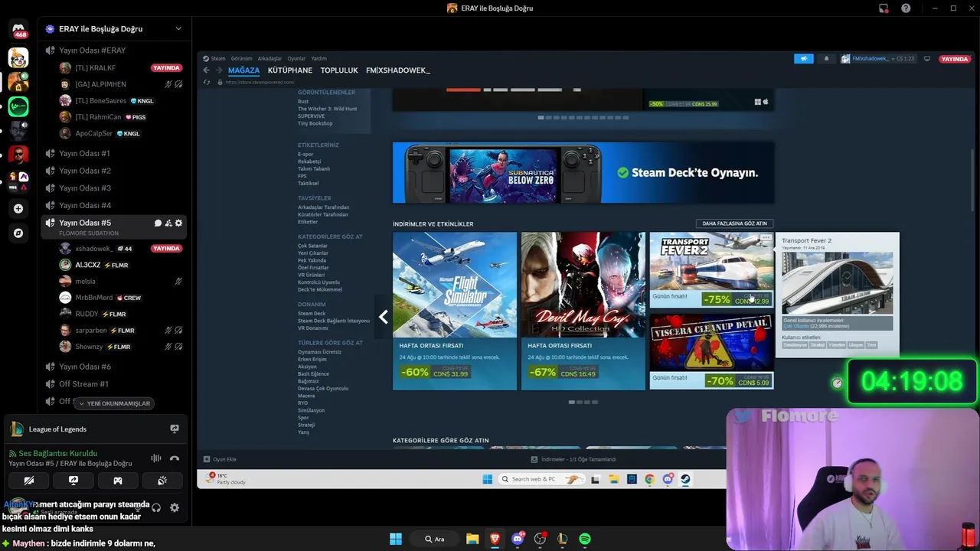Open the Steam Yardım menu
980x551 pixels.
[x=318, y=59]
